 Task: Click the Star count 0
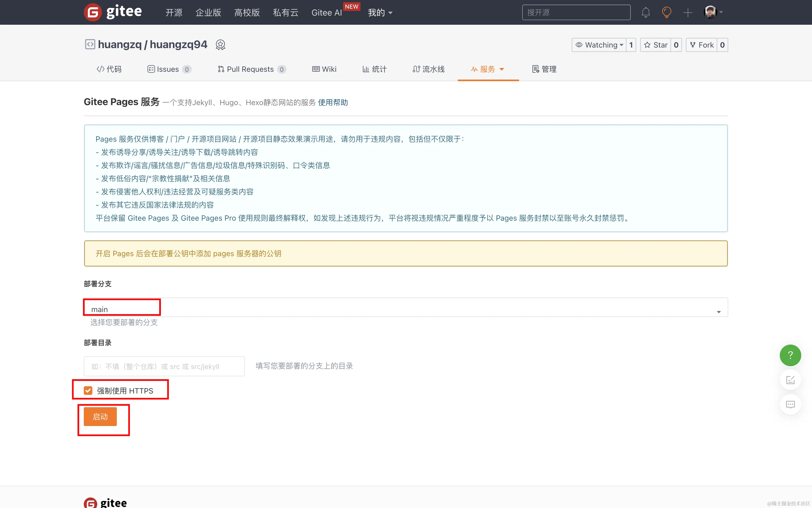coord(676,45)
